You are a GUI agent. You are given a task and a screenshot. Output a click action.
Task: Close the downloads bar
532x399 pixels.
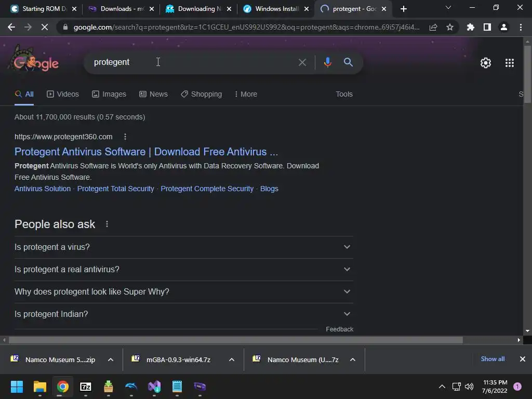[523, 359]
